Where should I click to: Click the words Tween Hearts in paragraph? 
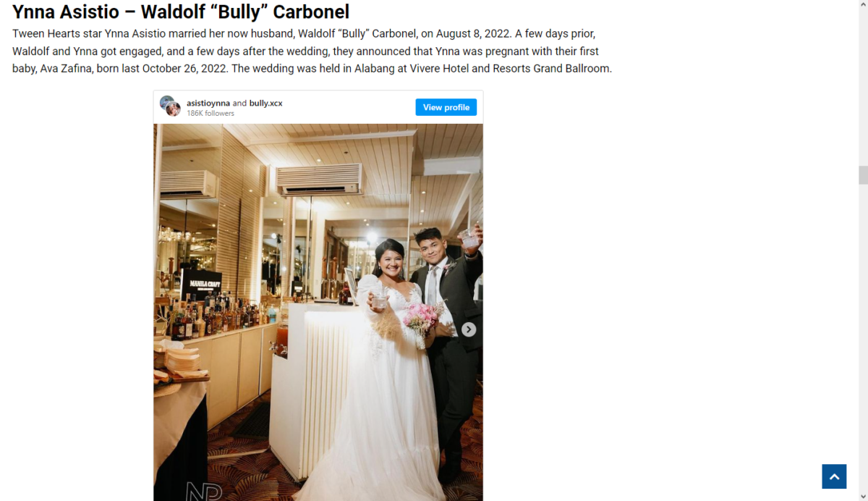click(x=47, y=34)
